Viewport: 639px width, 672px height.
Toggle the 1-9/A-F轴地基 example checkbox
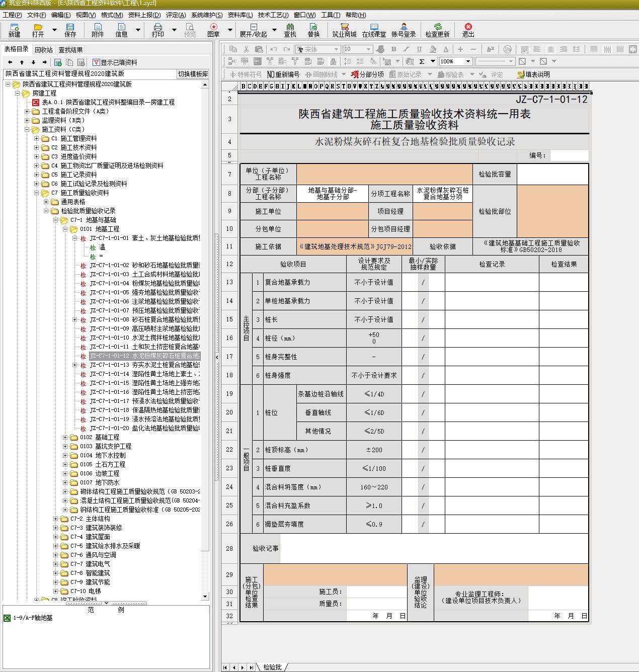coord(7,618)
